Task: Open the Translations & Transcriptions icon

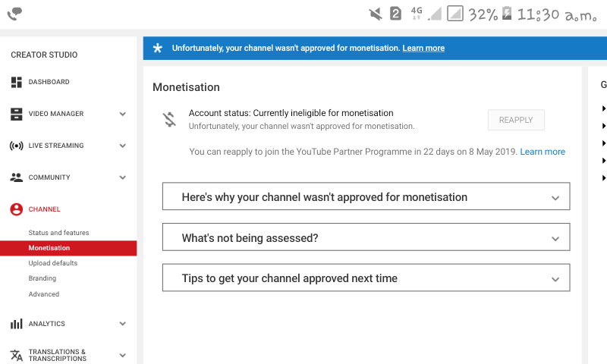Action: (x=16, y=355)
